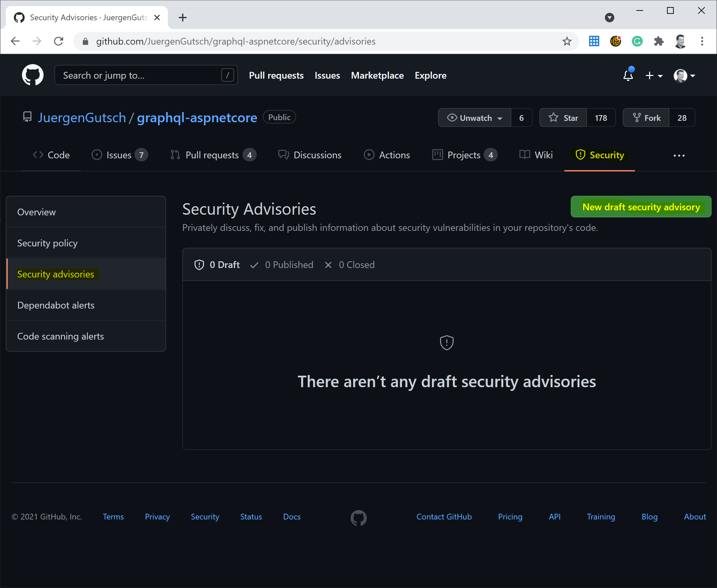Close the Security Advisories browser tab

click(x=157, y=18)
